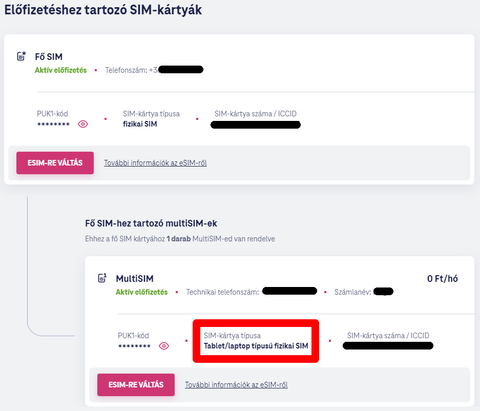Click the Technikai telefonszám redacted value
Image resolution: width=480 pixels, height=411 pixels.
(x=289, y=291)
